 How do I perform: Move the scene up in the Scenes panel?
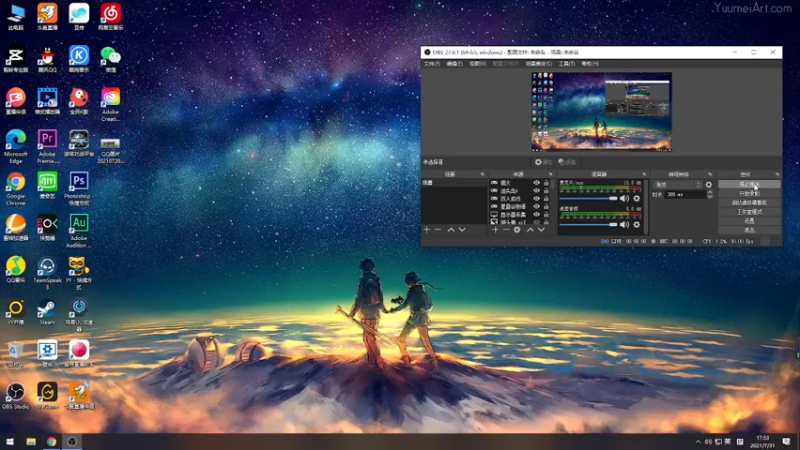451,230
